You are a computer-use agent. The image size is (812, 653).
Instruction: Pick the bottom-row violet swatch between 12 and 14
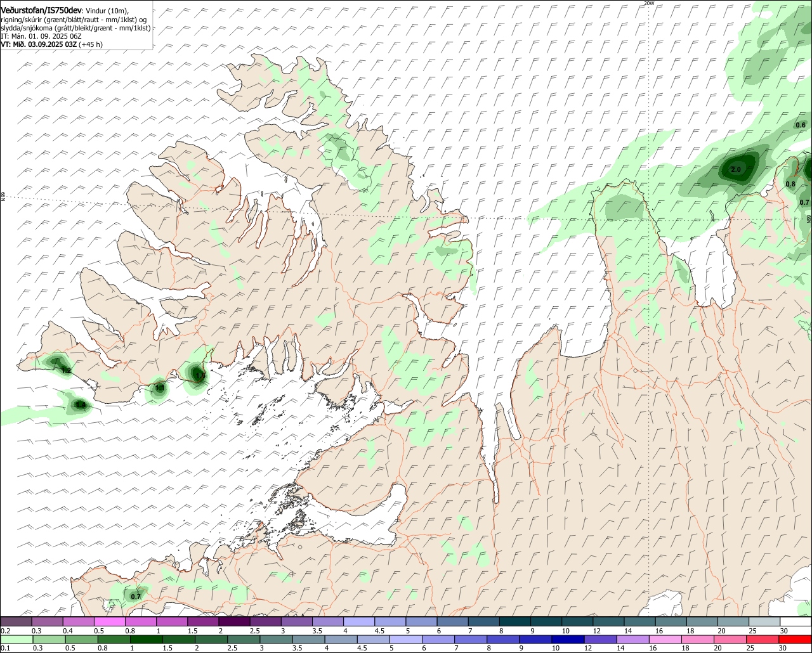pos(601,639)
